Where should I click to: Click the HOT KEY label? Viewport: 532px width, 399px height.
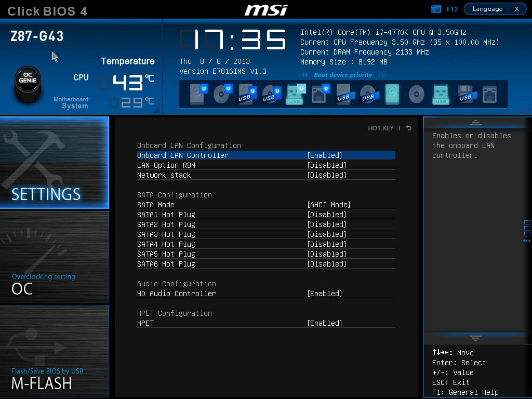tap(381, 128)
